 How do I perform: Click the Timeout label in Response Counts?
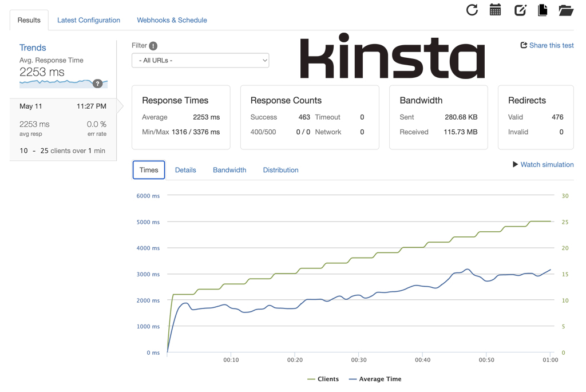click(328, 117)
